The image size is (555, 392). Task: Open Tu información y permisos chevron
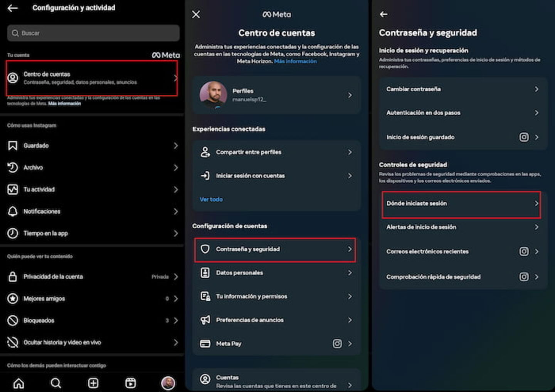coord(350,296)
